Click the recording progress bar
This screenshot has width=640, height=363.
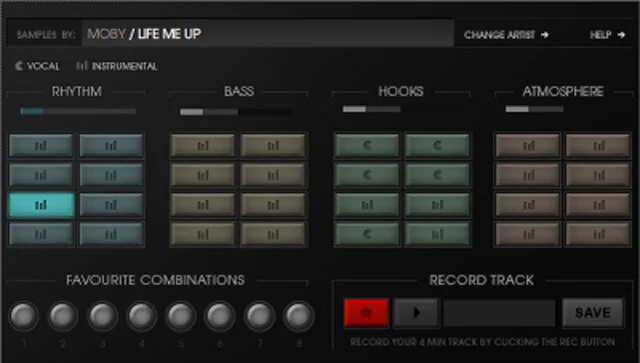500,313
